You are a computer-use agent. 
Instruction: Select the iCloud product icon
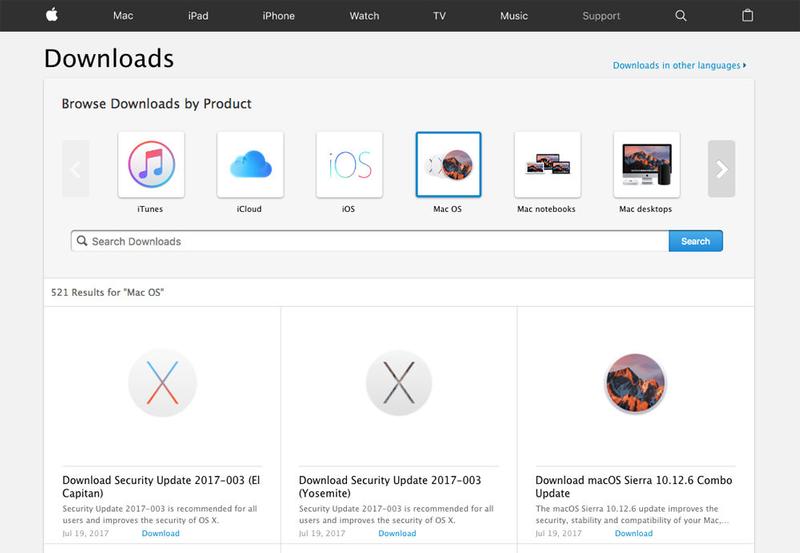click(250, 165)
